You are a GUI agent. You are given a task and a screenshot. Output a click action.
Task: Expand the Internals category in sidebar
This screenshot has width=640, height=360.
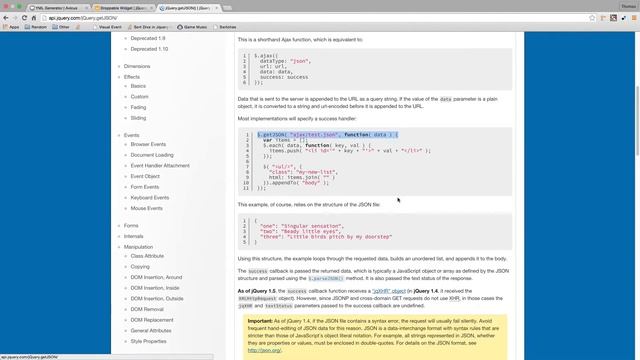click(x=133, y=236)
